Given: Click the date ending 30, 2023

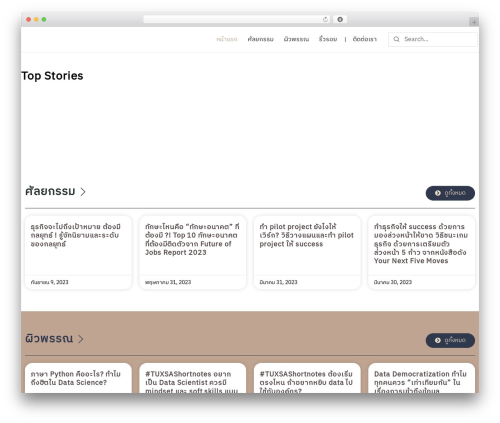Looking at the screenshot, I should click(x=393, y=282).
